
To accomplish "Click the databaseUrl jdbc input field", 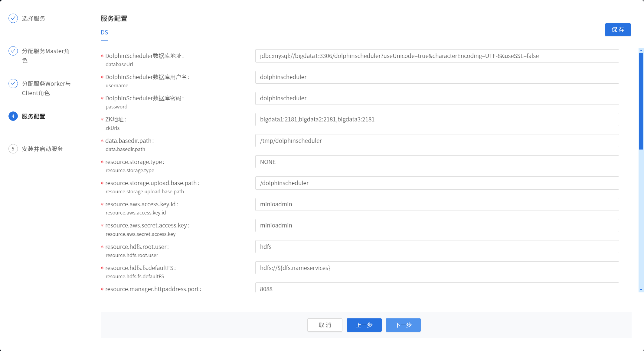I will coord(437,56).
